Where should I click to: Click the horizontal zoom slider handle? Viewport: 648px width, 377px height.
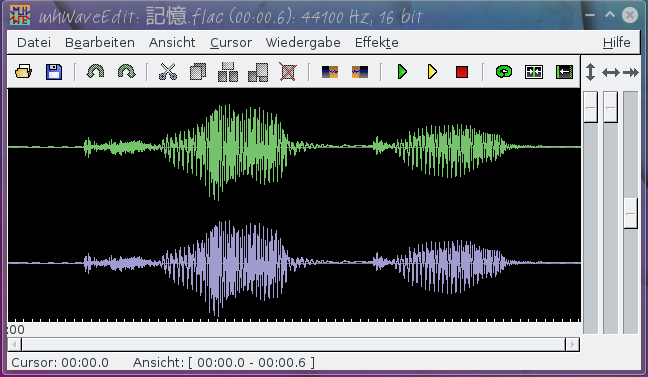(610, 107)
